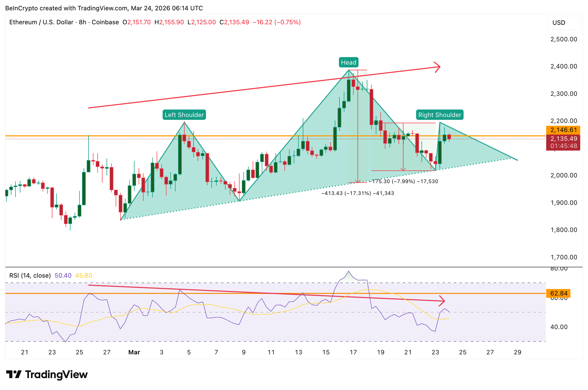
Task: Select the Head pattern label
Action: tap(348, 62)
